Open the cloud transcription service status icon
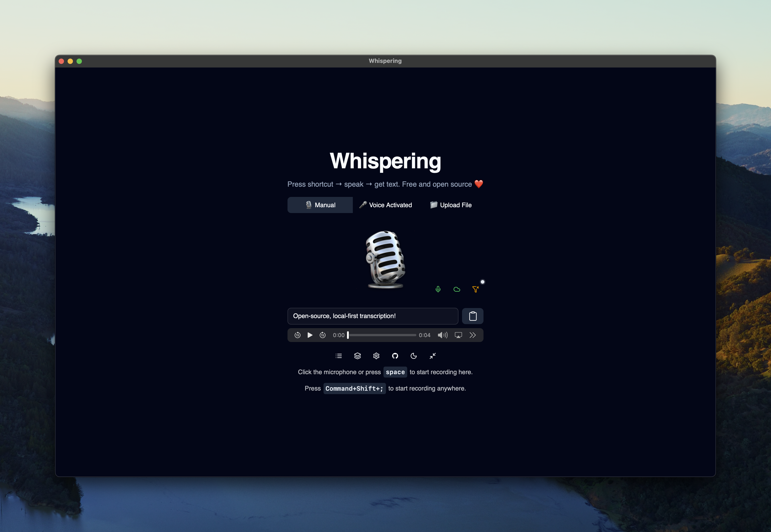Screen dimensions: 771x532 click(x=457, y=289)
